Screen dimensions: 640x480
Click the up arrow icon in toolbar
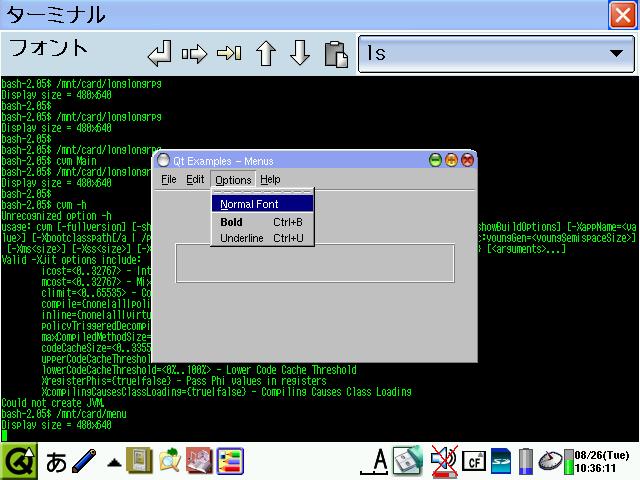click(x=266, y=53)
